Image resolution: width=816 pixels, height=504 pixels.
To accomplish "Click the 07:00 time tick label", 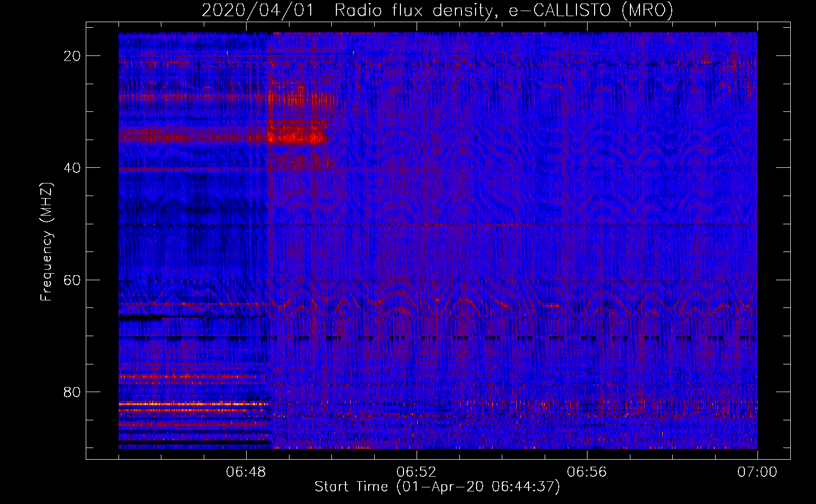I will 757,472.
